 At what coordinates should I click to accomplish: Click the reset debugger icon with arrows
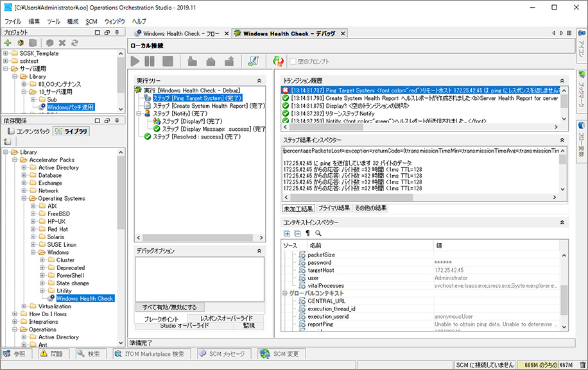tap(278, 62)
